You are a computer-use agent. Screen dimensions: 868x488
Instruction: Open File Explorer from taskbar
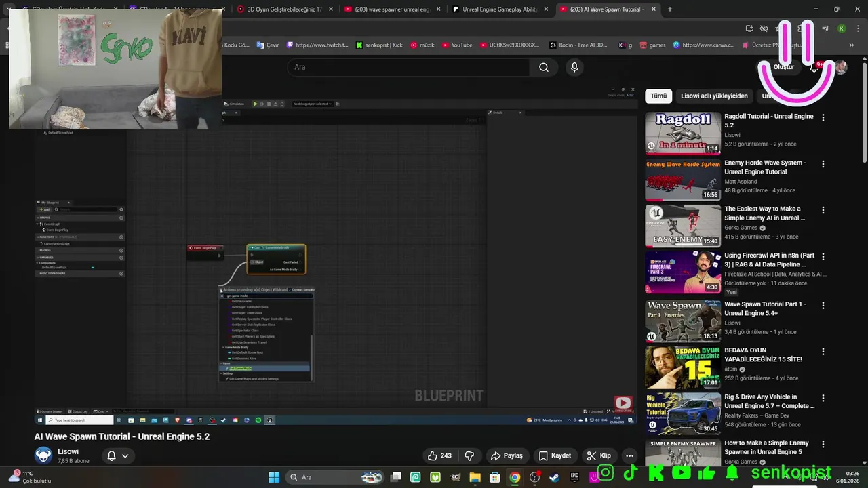[x=475, y=477]
